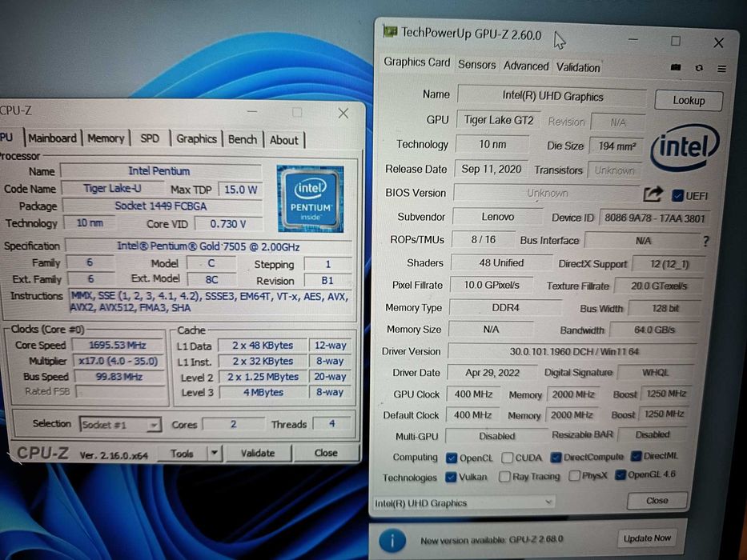This screenshot has width=747, height=560.
Task: Click the Bus Speed value 99.83 MHz
Action: pos(119,377)
